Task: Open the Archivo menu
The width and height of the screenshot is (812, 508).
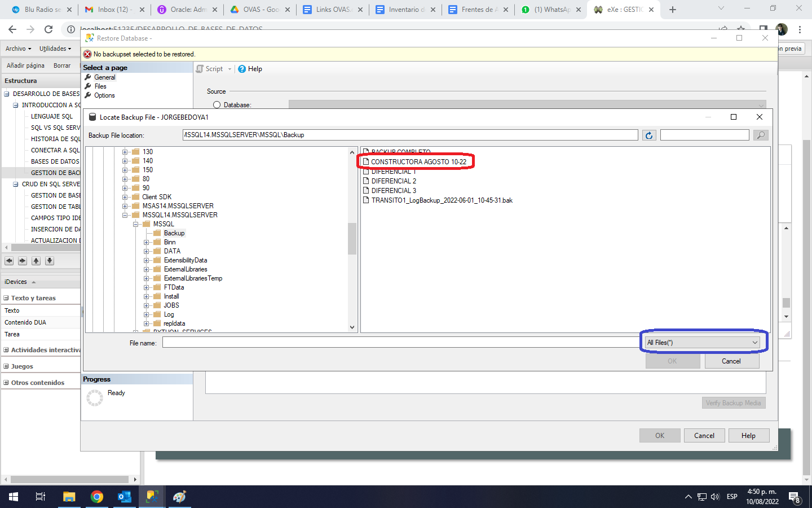Action: pos(18,49)
